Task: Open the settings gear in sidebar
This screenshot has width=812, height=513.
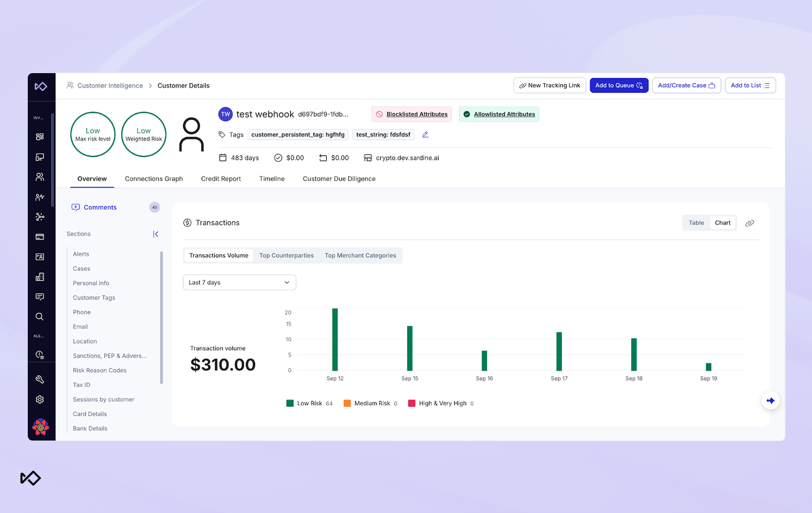Action: (40, 399)
